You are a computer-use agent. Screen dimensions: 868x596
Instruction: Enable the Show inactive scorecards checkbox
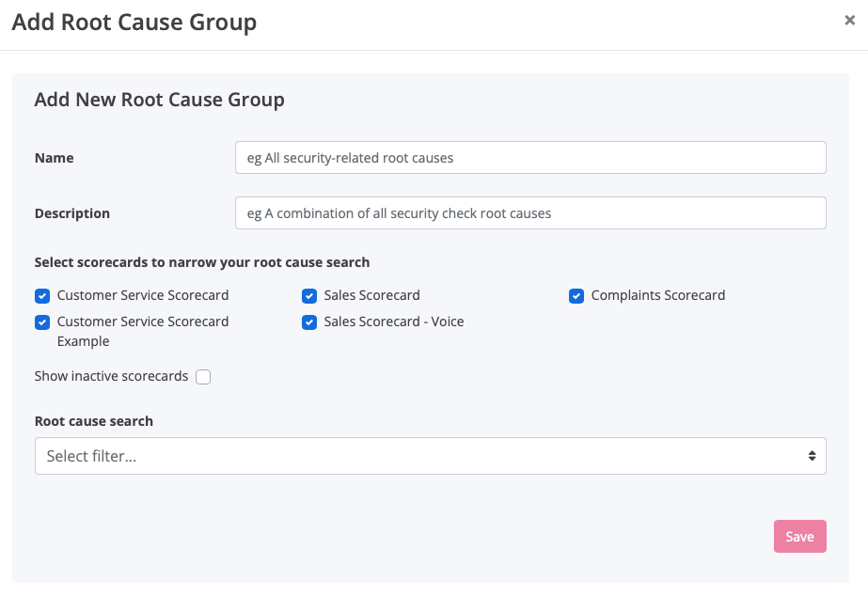click(x=203, y=377)
